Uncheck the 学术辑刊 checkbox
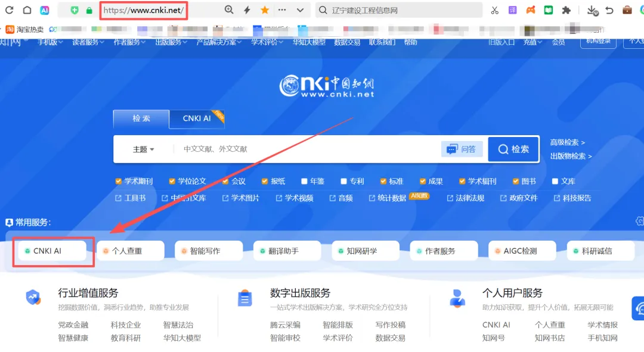The width and height of the screenshot is (644, 352). point(462,181)
